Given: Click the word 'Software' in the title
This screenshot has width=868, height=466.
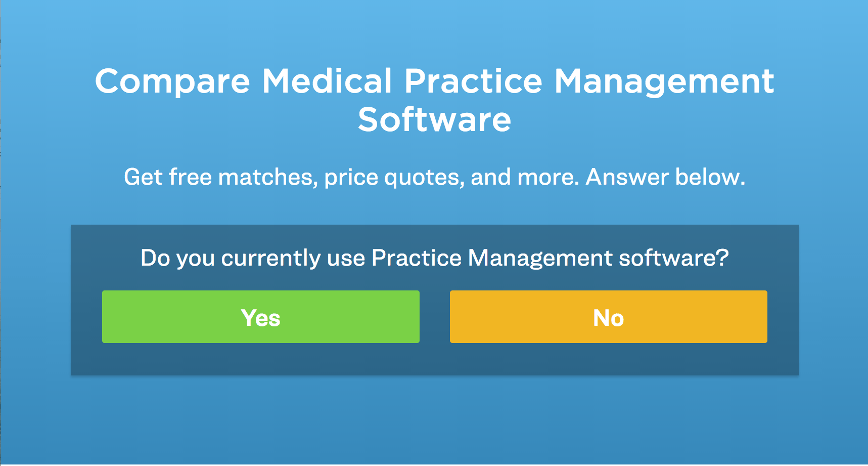Looking at the screenshot, I should click(x=435, y=119).
